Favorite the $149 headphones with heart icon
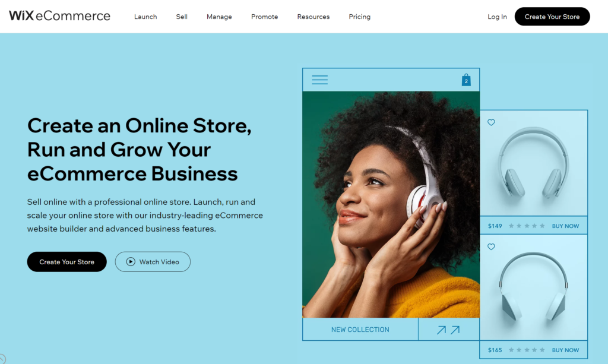 tap(491, 122)
